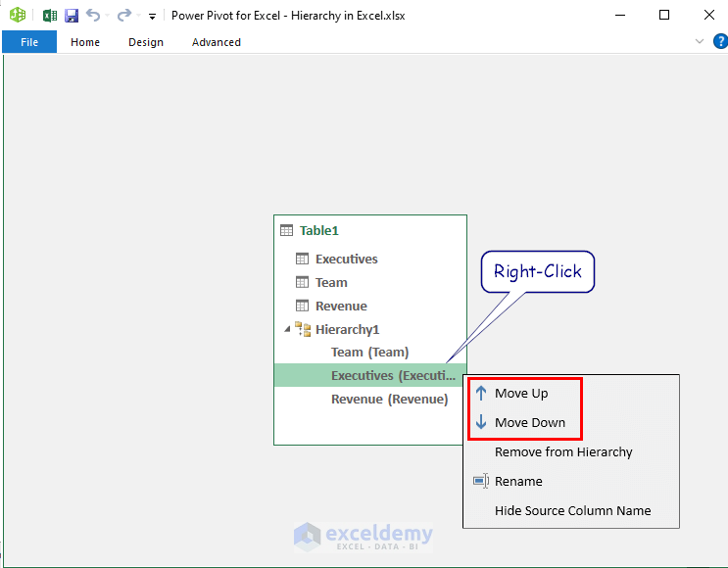728x568 pixels.
Task: Select Team (Team) hierarchy level
Action: (x=370, y=353)
